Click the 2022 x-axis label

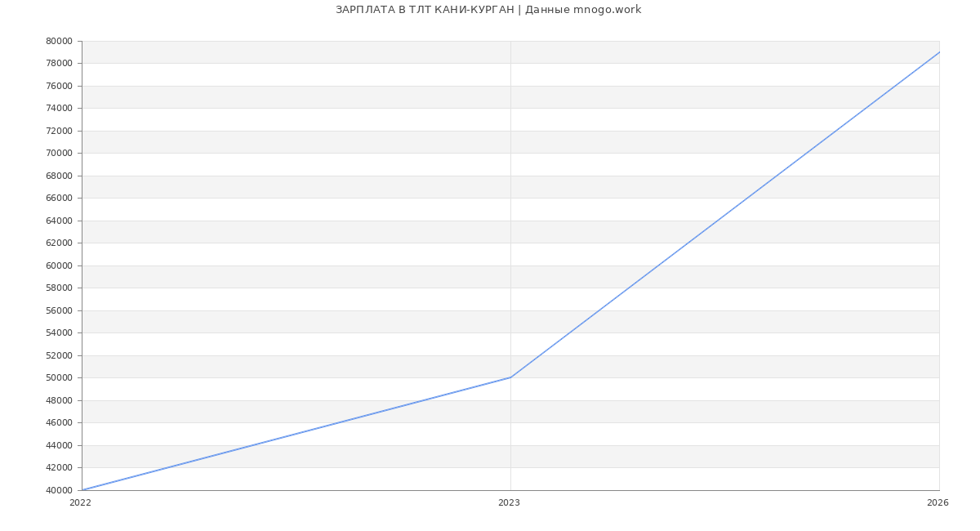[x=80, y=503]
